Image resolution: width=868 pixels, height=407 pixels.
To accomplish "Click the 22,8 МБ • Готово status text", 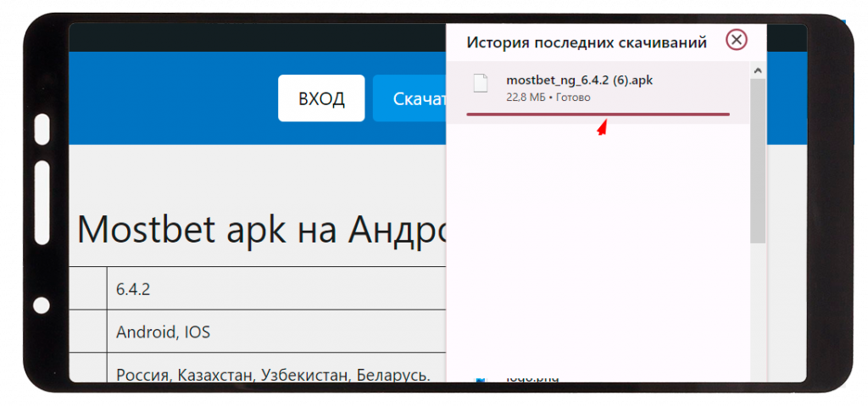I will coord(548,98).
